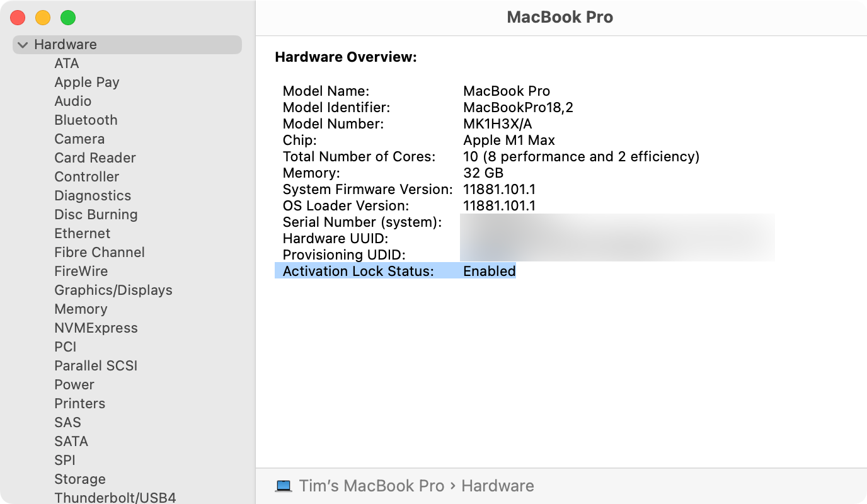Open the Apple Pay hardware entry
The image size is (867, 504).
pyautogui.click(x=86, y=82)
